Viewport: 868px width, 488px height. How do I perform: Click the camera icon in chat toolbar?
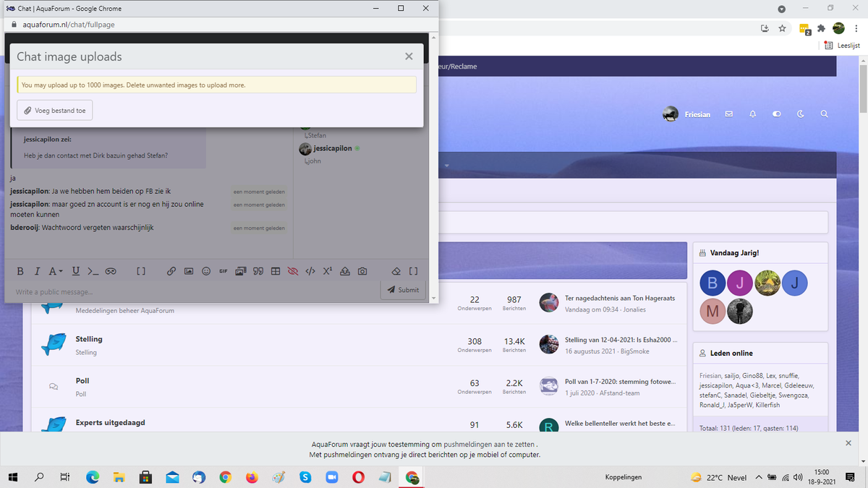[x=362, y=271]
